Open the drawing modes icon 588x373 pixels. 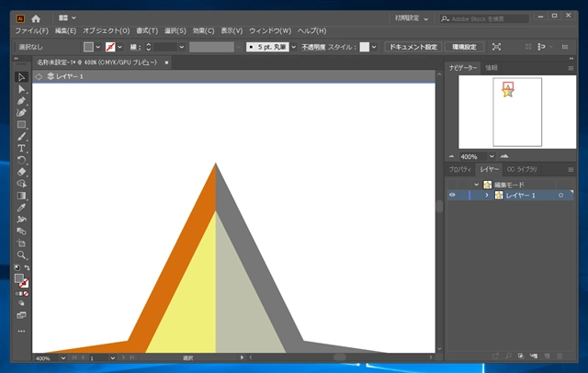coord(21,303)
